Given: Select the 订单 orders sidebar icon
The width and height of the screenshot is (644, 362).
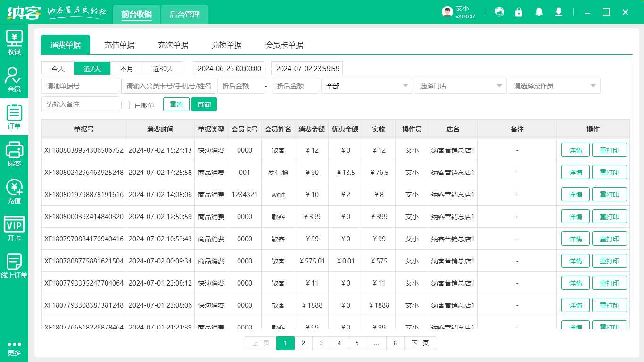Looking at the screenshot, I should [14, 117].
